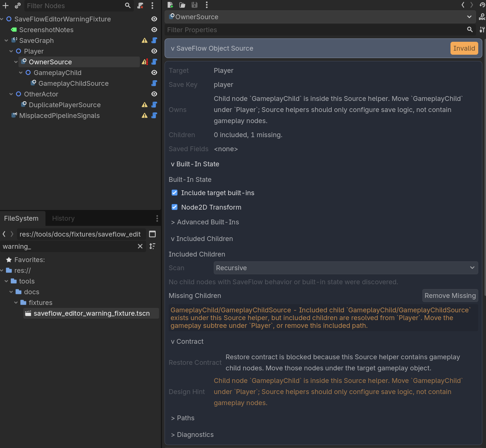Screen dimensions: 486x448
Task: Switch to the History tab
Action: pyautogui.click(x=63, y=218)
